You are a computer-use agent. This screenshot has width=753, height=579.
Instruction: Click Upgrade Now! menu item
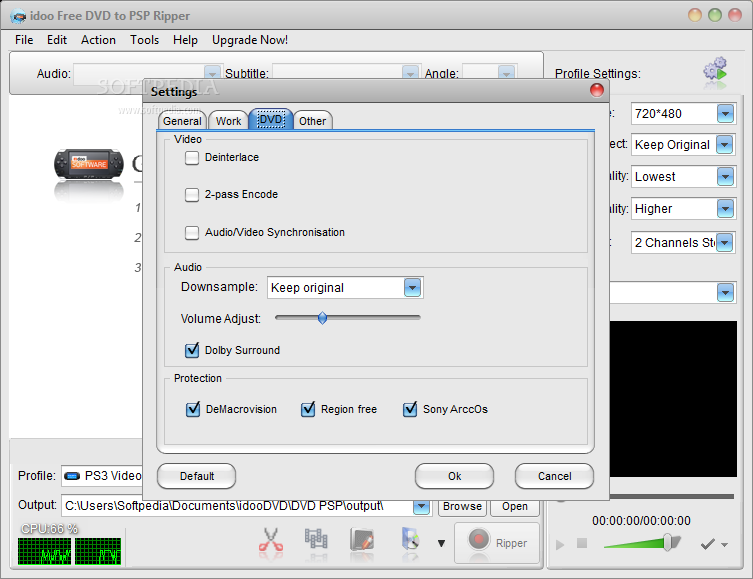[x=250, y=40]
